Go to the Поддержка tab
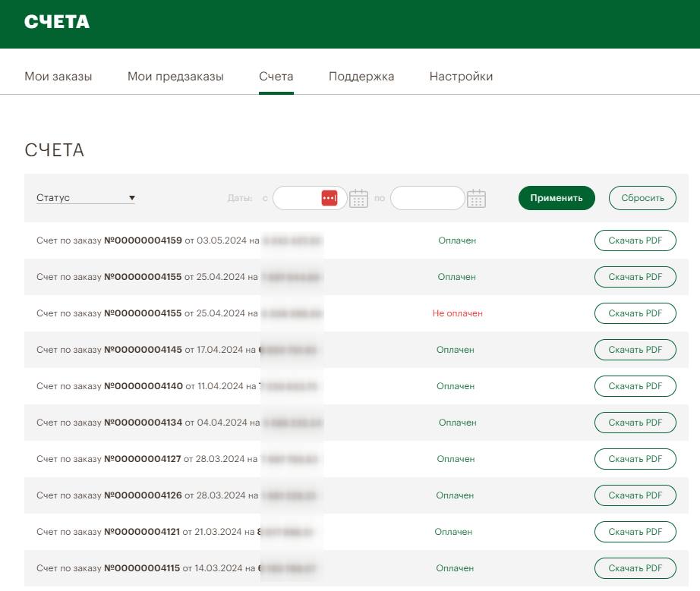700x591 pixels. coord(361,77)
